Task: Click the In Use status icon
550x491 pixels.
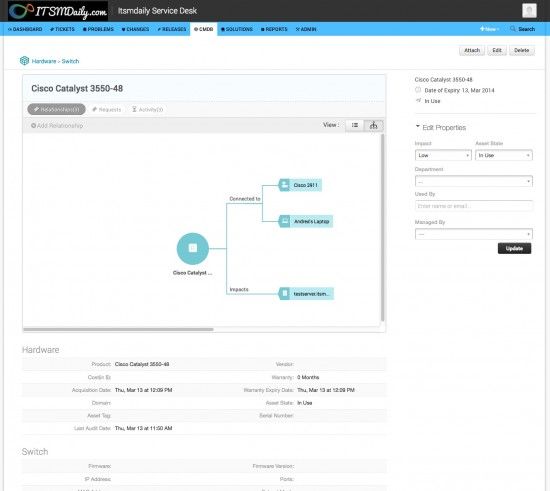Action: [418, 101]
